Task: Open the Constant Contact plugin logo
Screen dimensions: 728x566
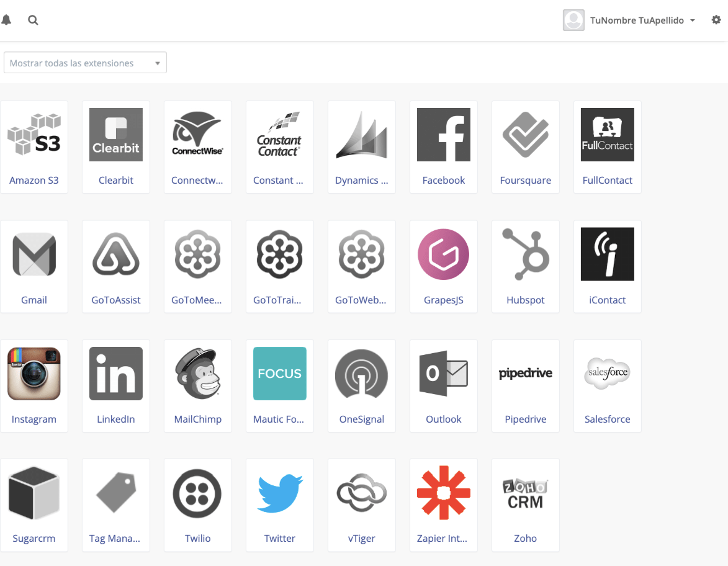Action: click(x=279, y=134)
